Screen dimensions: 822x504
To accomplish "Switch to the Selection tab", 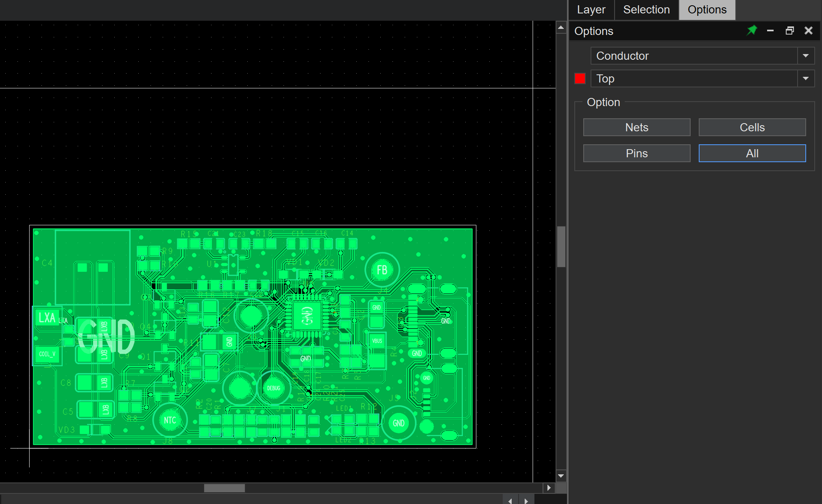I will tap(646, 10).
